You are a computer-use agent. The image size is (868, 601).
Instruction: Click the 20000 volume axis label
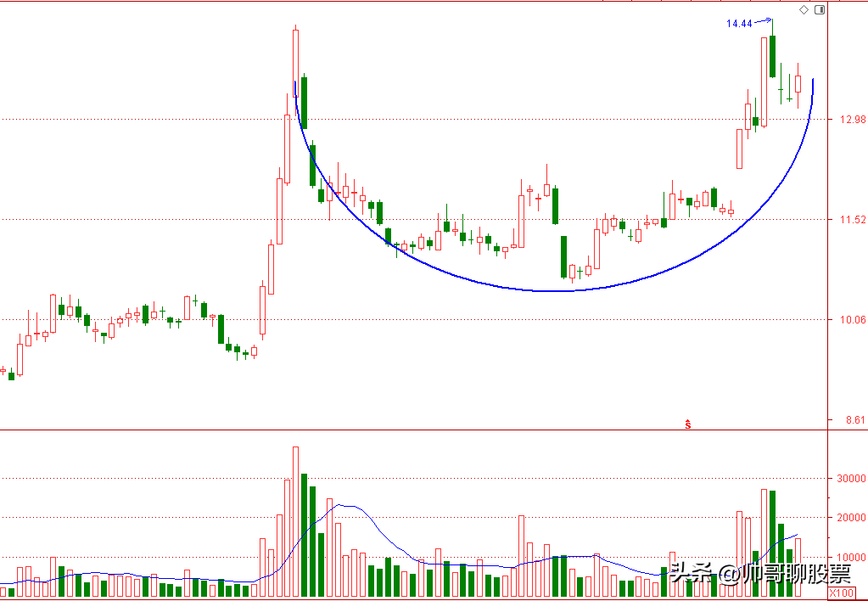[853, 518]
